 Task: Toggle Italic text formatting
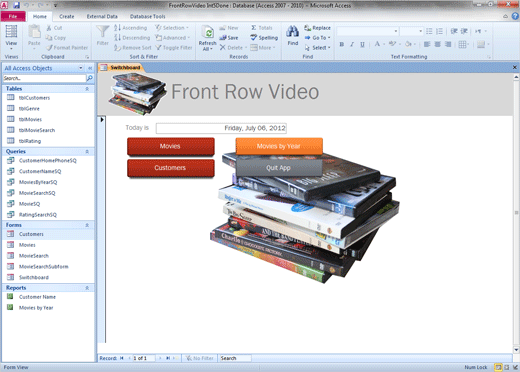point(352,44)
